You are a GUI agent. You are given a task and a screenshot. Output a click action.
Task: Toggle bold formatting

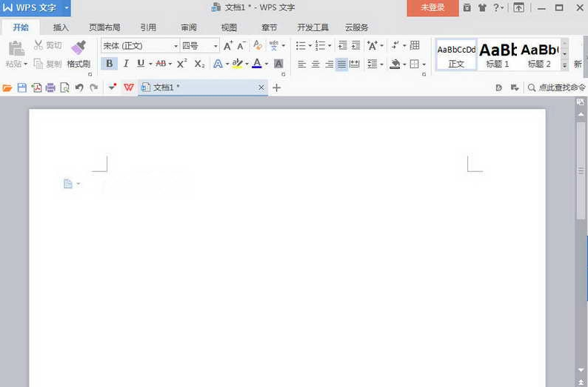[x=110, y=64]
